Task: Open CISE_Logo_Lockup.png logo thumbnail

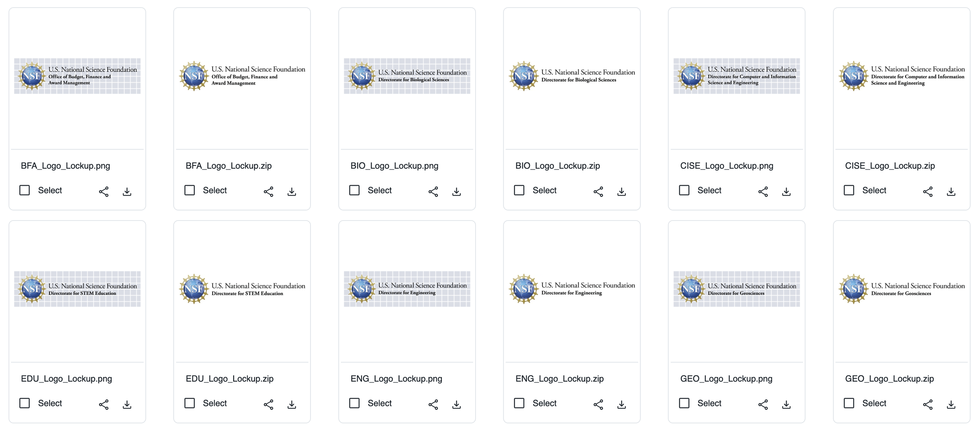Action: click(737, 76)
